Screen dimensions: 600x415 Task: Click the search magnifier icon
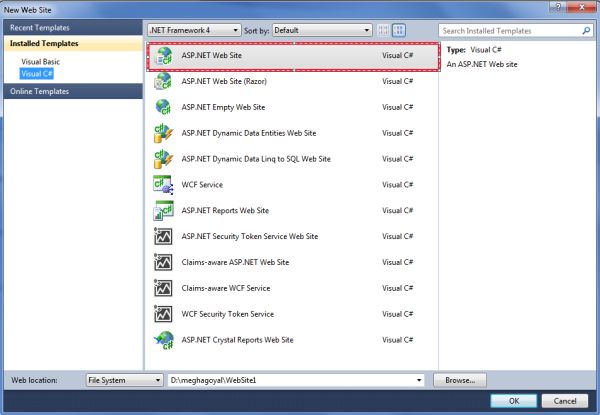(x=585, y=31)
